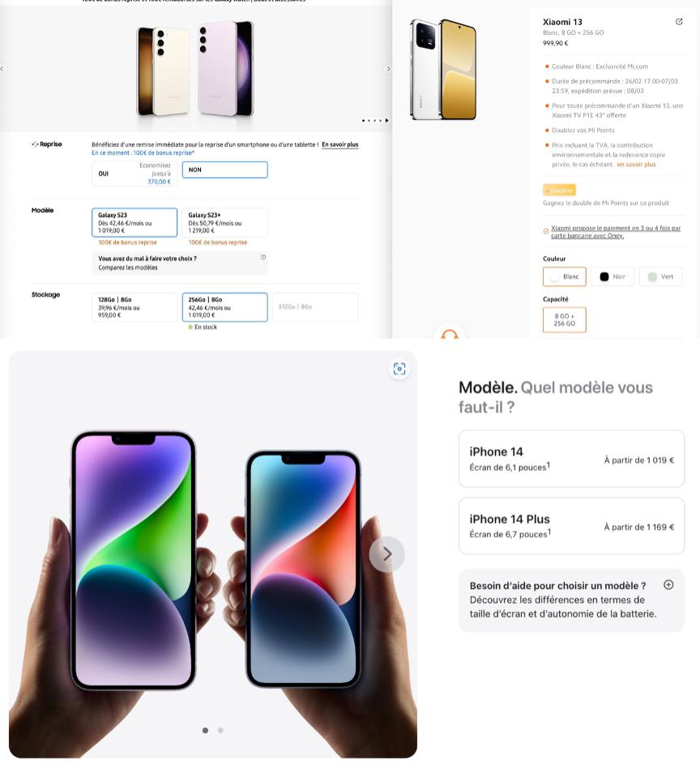The height and width of the screenshot is (769, 700).
Task: Open the orange headset support icon
Action: (x=450, y=334)
